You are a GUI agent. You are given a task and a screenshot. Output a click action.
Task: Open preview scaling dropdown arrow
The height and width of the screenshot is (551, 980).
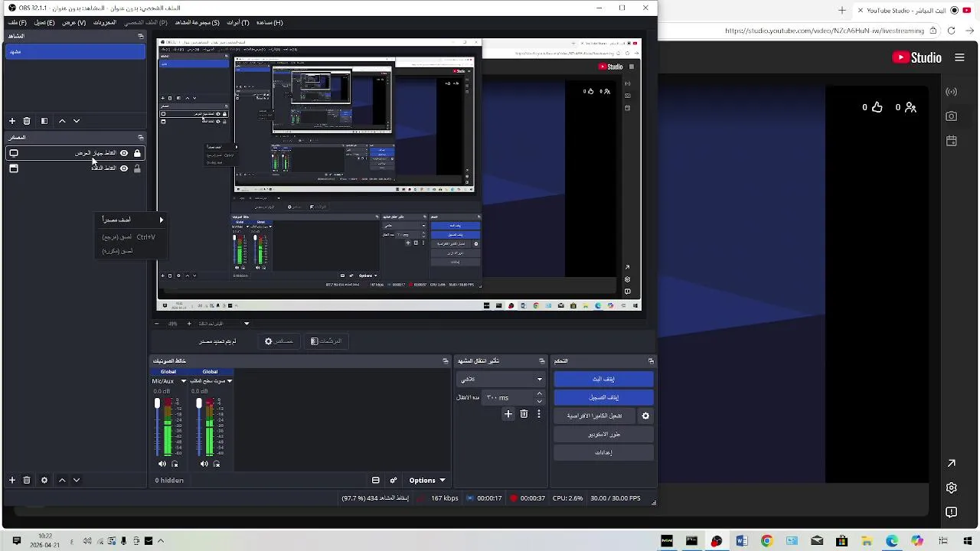[x=247, y=324]
